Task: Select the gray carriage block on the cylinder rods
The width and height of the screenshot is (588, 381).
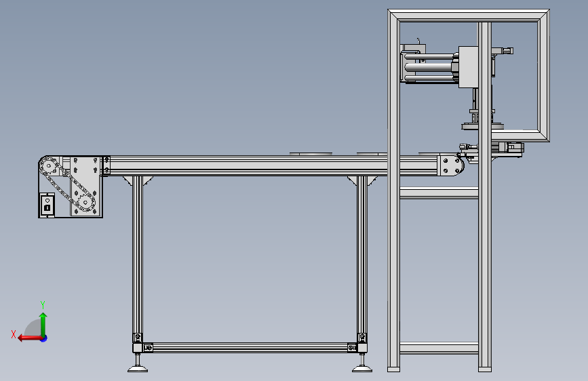Action: click(x=468, y=67)
